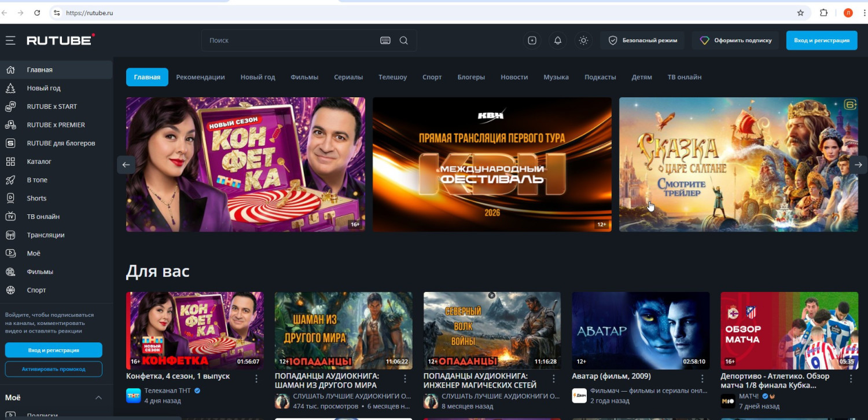Screen dimensions: 868x420
Task: Click the blue header Вход и регистрация button
Action: coord(821,41)
